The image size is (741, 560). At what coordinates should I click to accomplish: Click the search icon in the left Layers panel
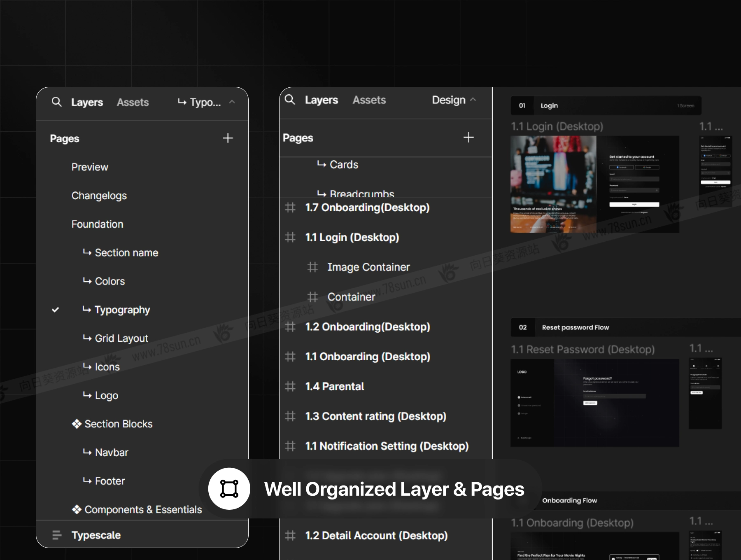click(57, 102)
